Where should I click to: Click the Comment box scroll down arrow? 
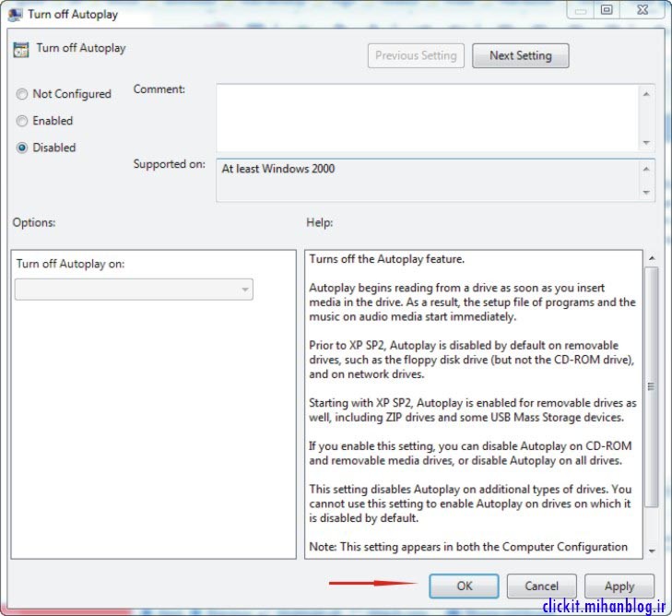tap(646, 142)
